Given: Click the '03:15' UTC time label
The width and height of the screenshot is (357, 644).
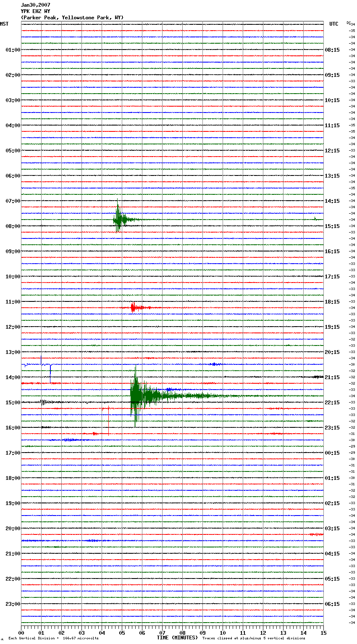Looking at the screenshot, I should coord(332,529).
